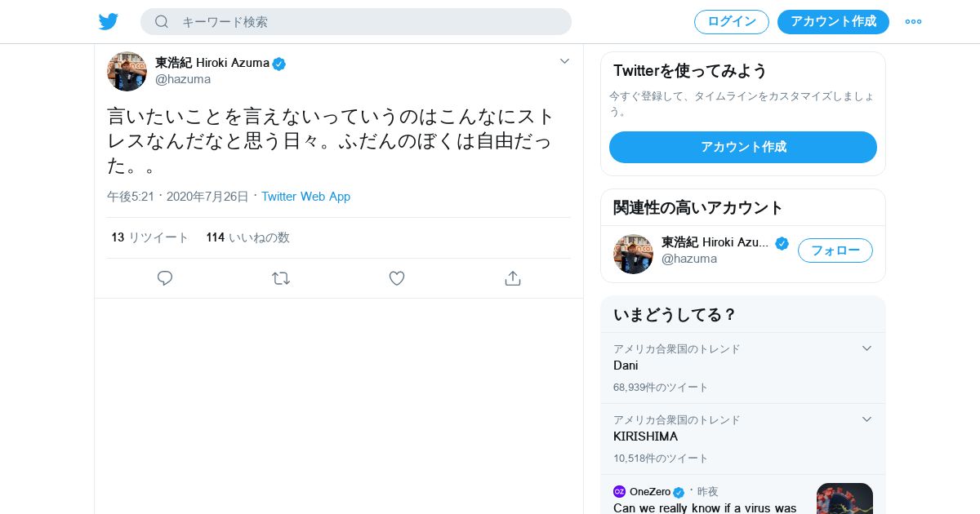Focus the キーワード検索 search field
The width and height of the screenshot is (980, 514).
tap(367, 21)
